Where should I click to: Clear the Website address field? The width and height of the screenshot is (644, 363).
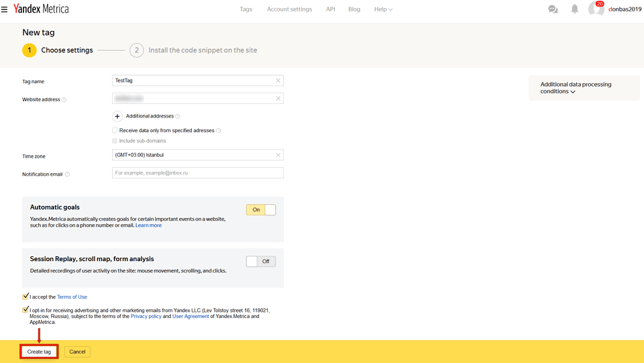point(278,99)
